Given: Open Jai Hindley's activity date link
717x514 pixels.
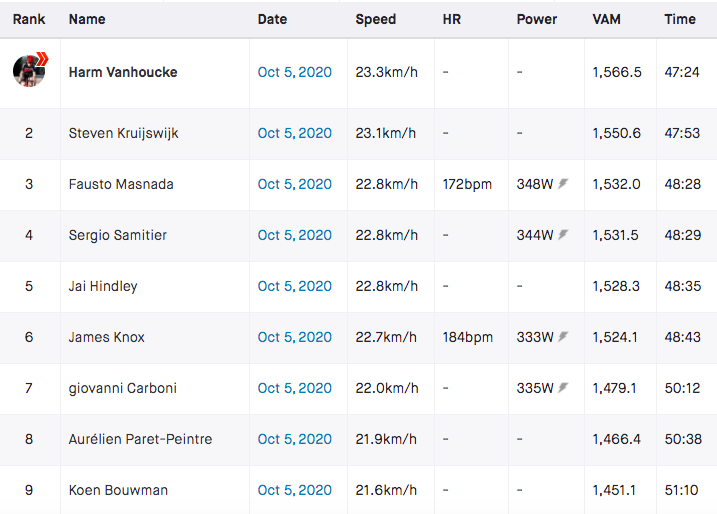Looking at the screenshot, I should pyautogui.click(x=294, y=286).
